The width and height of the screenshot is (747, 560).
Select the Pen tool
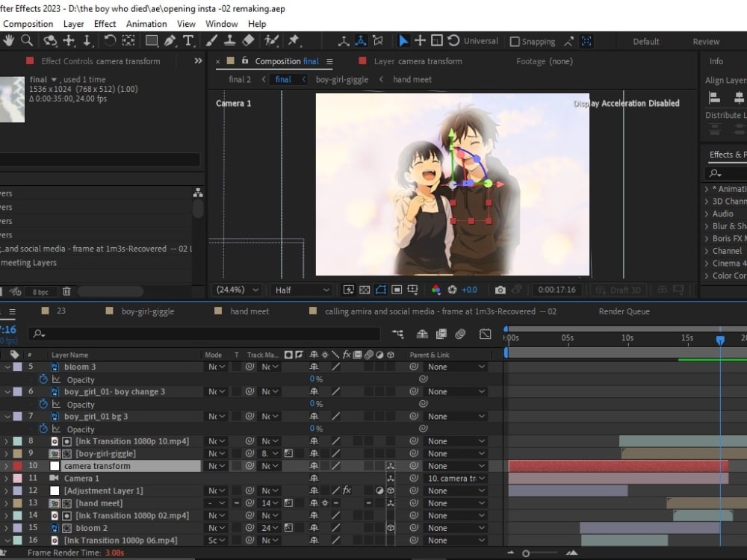click(170, 41)
